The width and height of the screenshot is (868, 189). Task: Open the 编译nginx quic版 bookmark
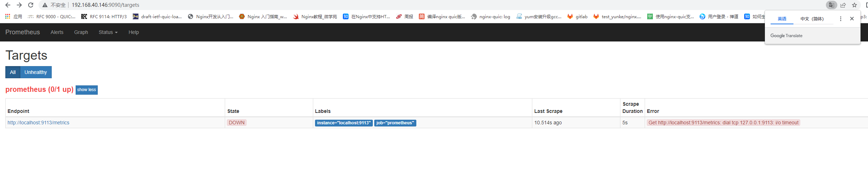click(442, 16)
